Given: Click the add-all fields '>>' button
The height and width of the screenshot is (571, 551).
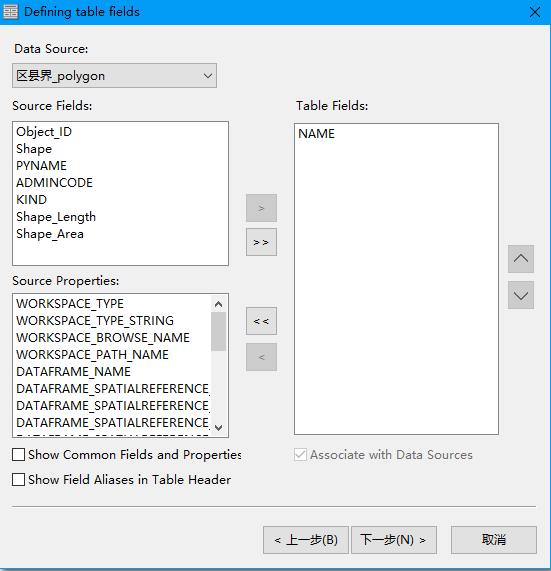Looking at the screenshot, I should pos(261,242).
